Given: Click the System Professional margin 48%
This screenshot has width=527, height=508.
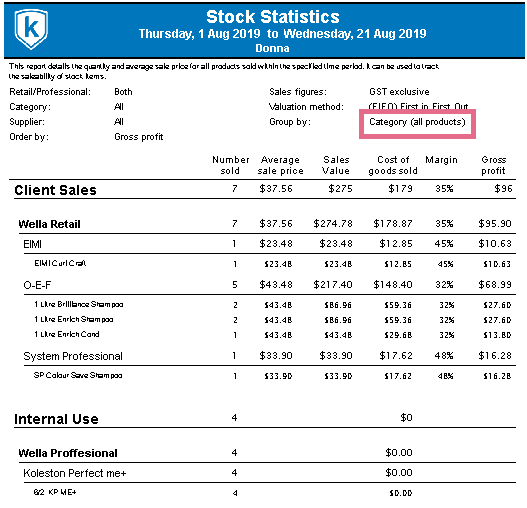Looking at the screenshot, I should 444,356.
